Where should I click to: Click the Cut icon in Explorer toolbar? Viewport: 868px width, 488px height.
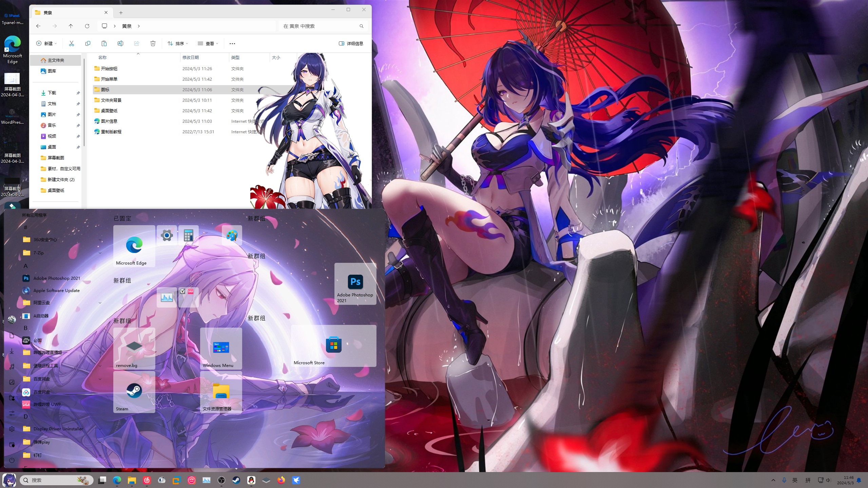tap(71, 43)
